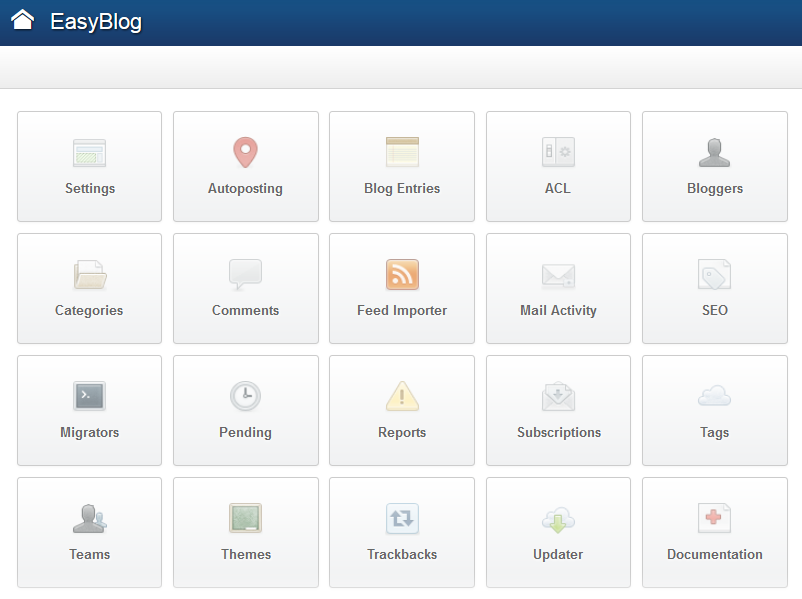Viewport: 802px width, 599px height.
Task: Open the Bloggers user silhouette icon
Action: 715,152
